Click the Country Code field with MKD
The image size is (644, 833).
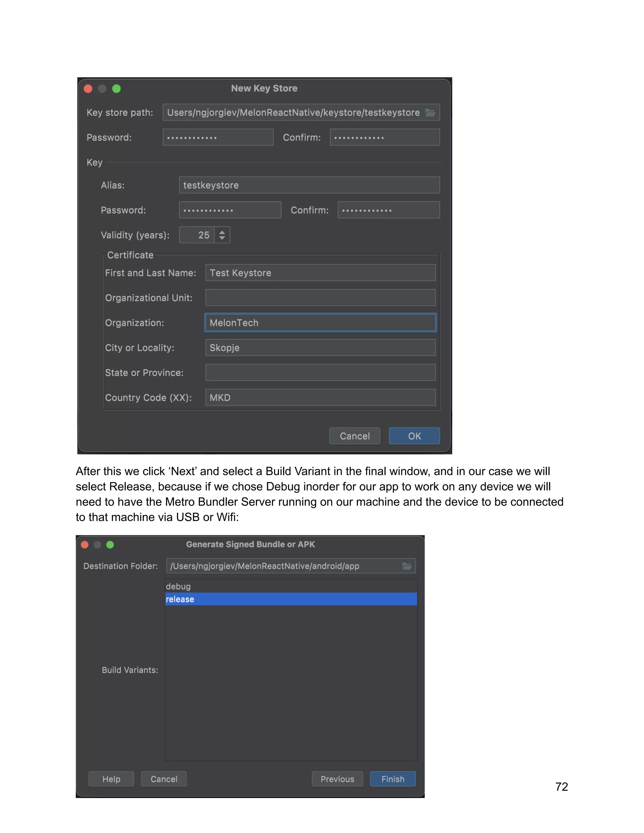[320, 397]
